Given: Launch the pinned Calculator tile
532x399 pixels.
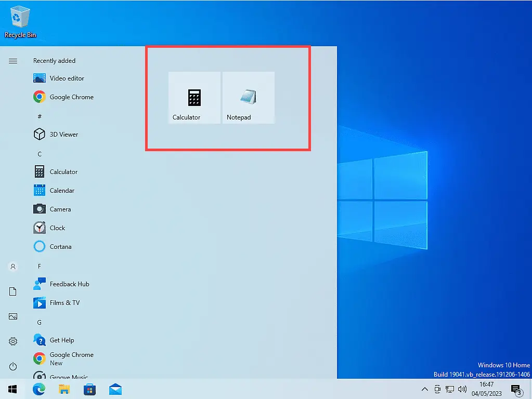Looking at the screenshot, I should (194, 97).
